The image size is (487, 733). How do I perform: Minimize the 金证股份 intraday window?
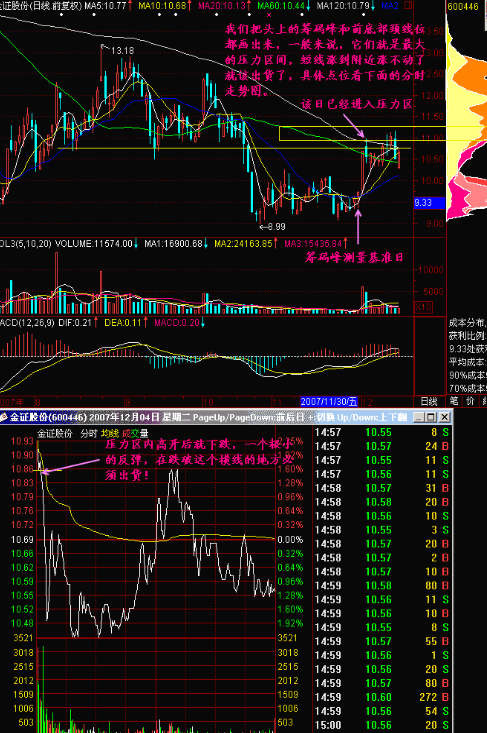418,417
